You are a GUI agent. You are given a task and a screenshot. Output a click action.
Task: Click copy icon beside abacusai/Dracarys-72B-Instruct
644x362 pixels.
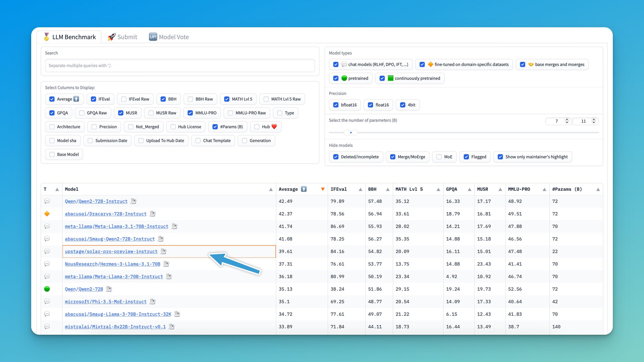[x=153, y=214]
